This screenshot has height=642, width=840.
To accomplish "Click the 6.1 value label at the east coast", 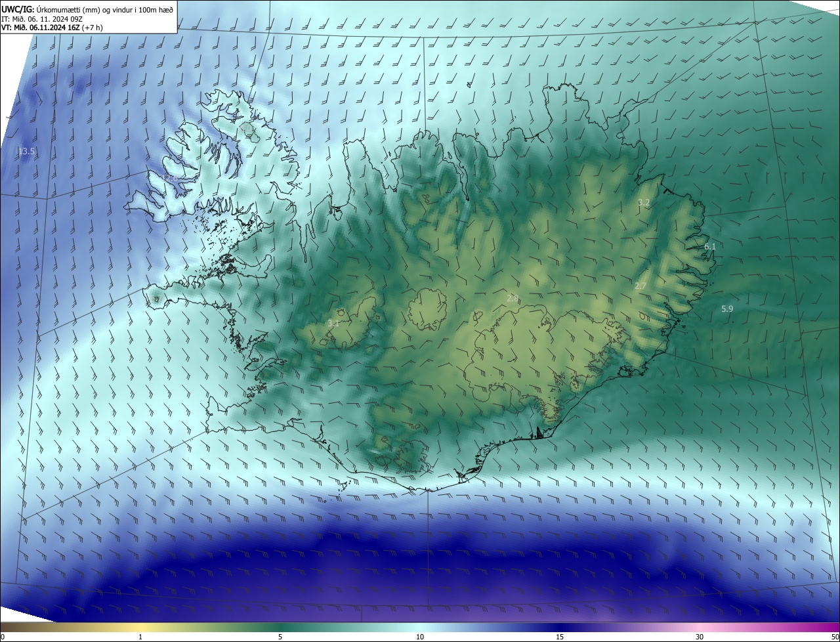I will click(710, 247).
